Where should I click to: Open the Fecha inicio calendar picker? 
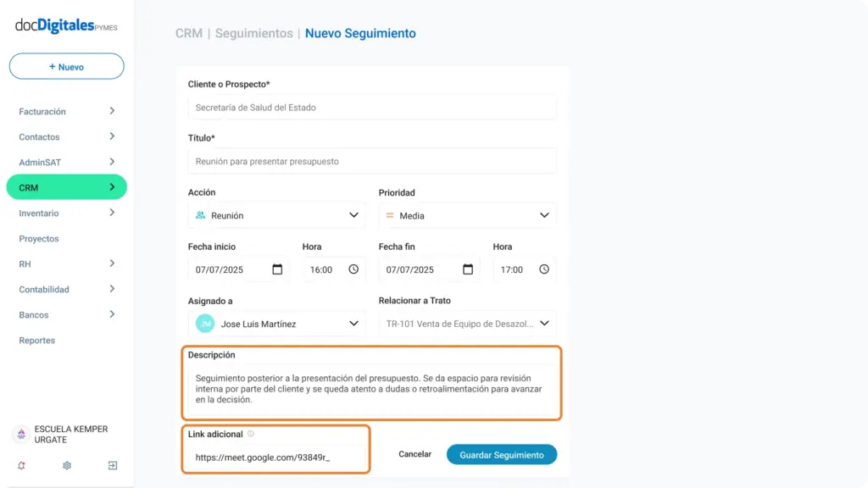tap(277, 269)
